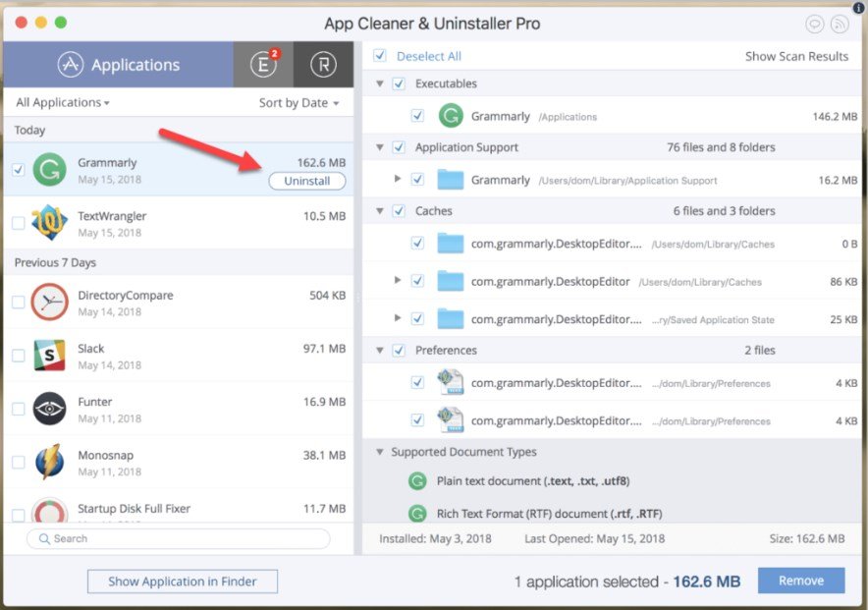Image resolution: width=868 pixels, height=610 pixels.
Task: Check the Monosnap checkbox
Action: 19,462
